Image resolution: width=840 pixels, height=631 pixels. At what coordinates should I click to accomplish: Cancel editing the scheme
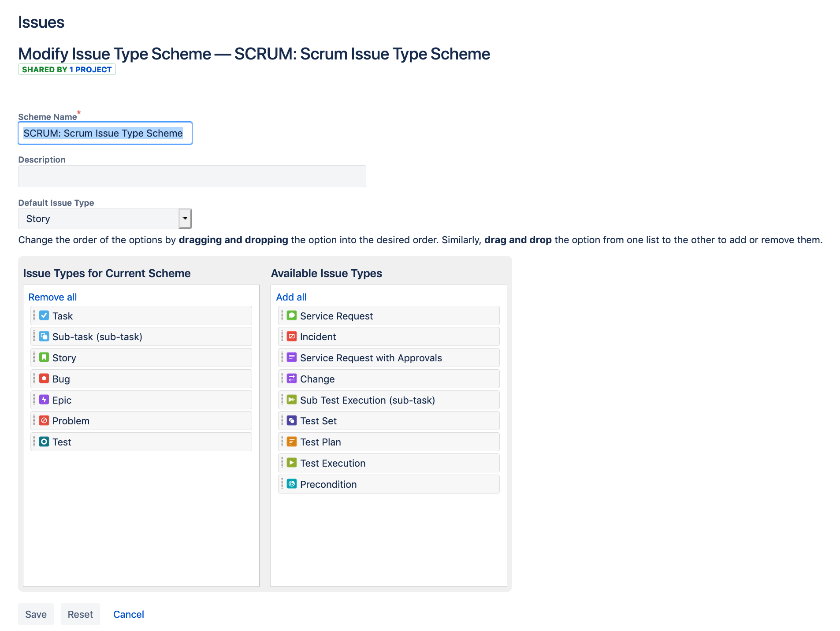tap(128, 614)
